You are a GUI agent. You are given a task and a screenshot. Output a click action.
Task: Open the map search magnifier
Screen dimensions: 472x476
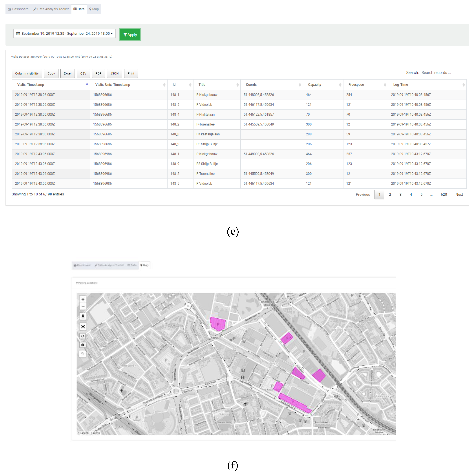[x=83, y=353]
